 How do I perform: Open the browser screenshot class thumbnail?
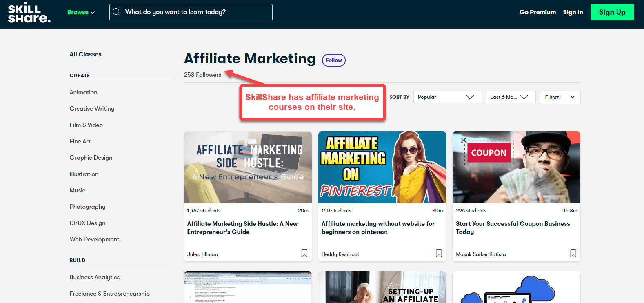[x=248, y=287]
